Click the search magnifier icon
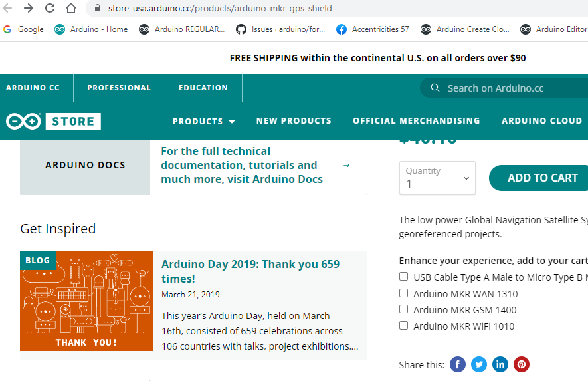The width and height of the screenshot is (588, 381). 435,88
